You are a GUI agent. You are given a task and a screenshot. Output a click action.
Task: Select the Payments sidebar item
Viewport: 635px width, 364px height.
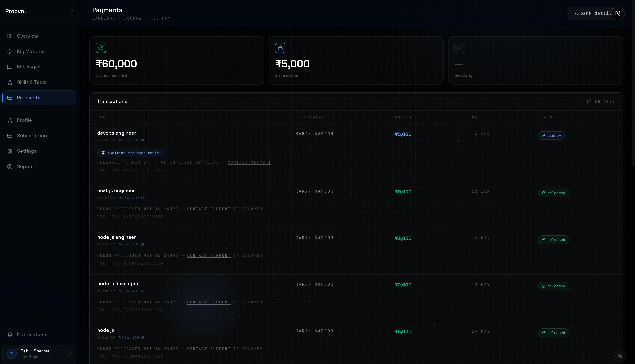point(39,98)
